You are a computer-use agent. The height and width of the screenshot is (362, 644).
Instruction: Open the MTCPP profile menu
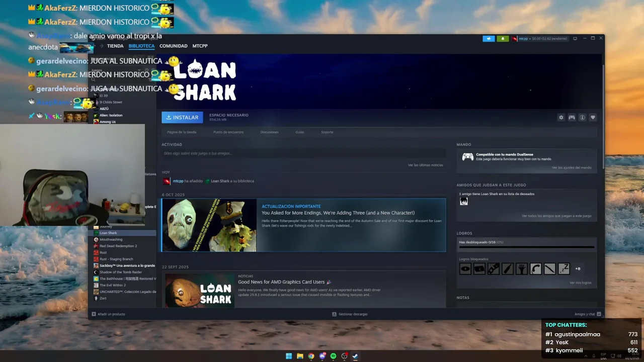click(200, 46)
